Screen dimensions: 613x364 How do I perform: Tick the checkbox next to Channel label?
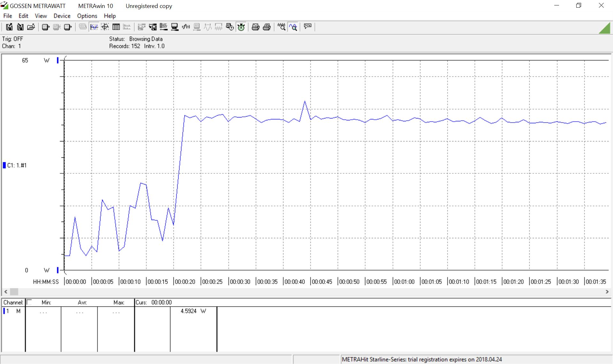(29, 302)
